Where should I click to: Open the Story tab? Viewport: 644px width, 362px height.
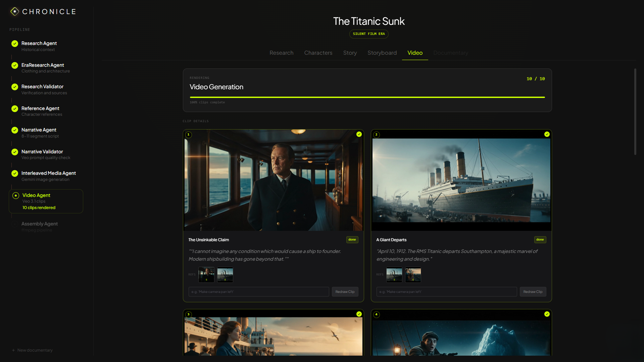[x=350, y=53]
